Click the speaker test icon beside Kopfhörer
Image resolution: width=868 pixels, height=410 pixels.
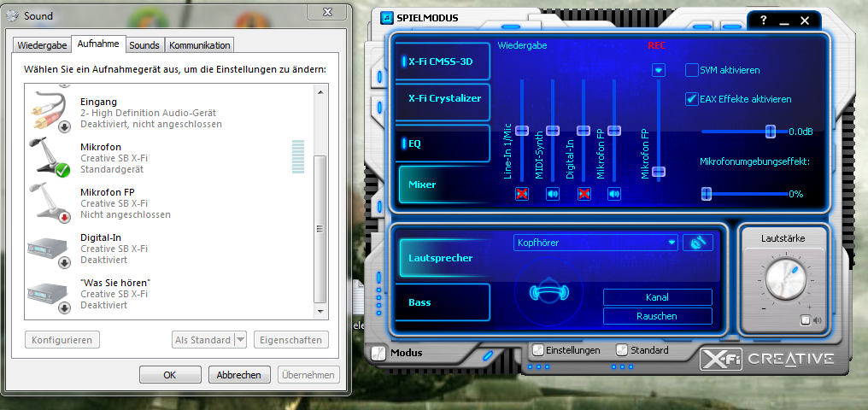(x=698, y=243)
